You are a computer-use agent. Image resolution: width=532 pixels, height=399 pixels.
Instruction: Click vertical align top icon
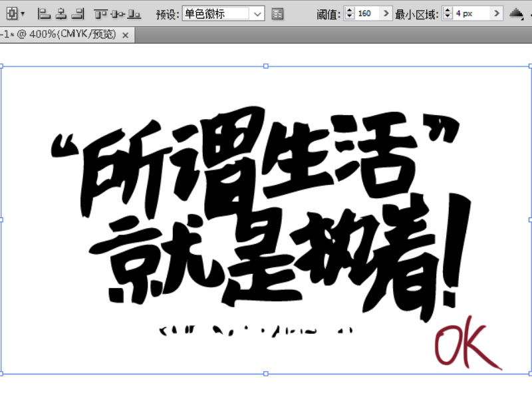[x=101, y=14]
